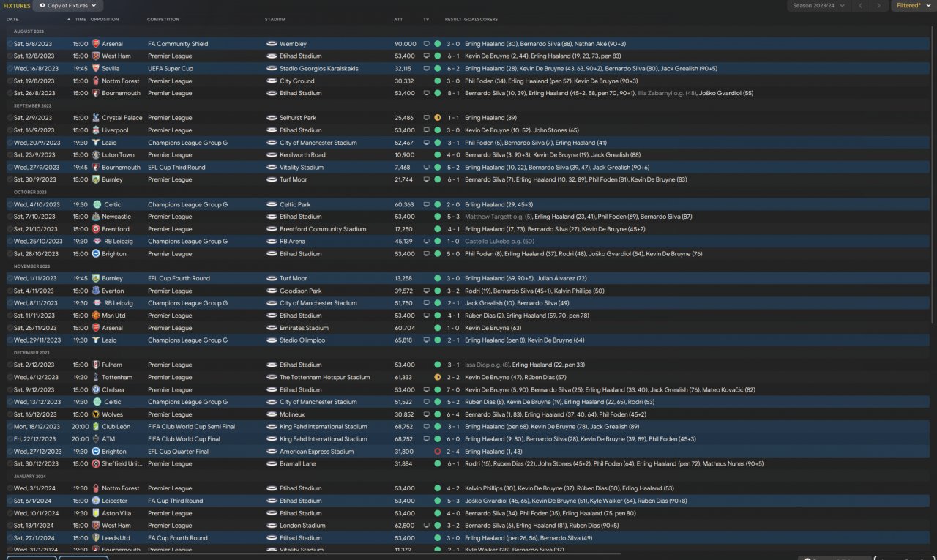
Task: Click the stadium icon beside Selhurst Park
Action: point(272,118)
